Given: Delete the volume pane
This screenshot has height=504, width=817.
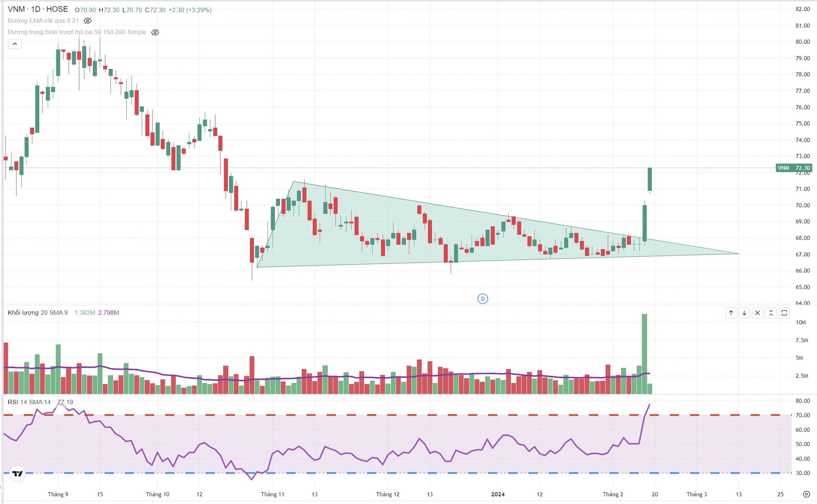Looking at the screenshot, I should 757,313.
